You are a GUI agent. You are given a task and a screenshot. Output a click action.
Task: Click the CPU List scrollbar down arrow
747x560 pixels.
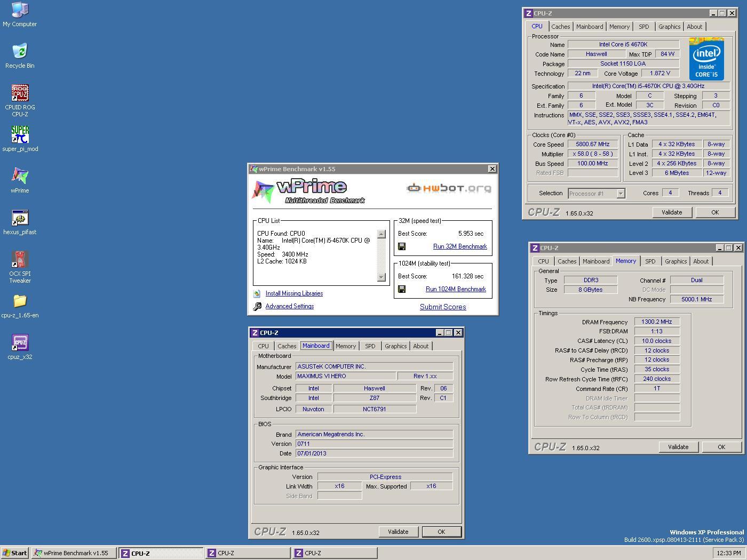381,277
